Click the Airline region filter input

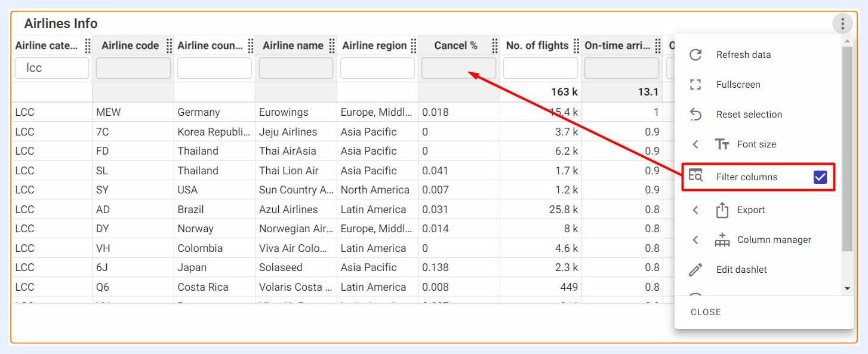tap(377, 68)
